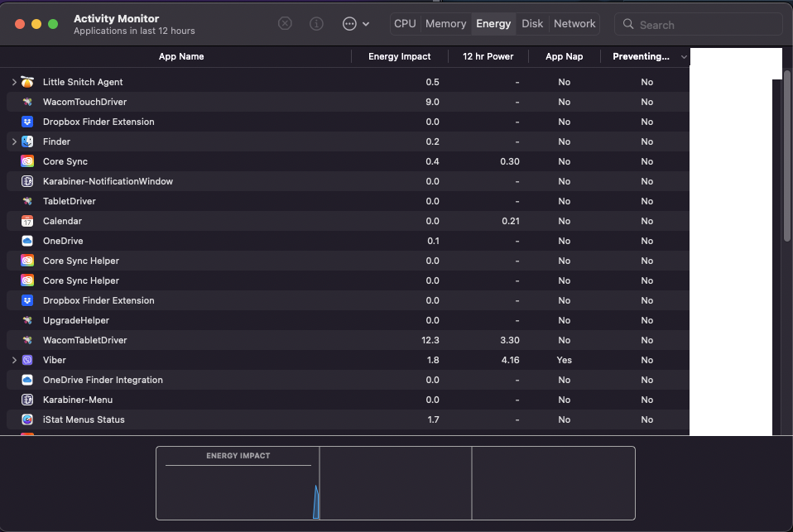Click Calendar 12 hr power 0.21
Screen dimensions: 793x532
pos(511,221)
